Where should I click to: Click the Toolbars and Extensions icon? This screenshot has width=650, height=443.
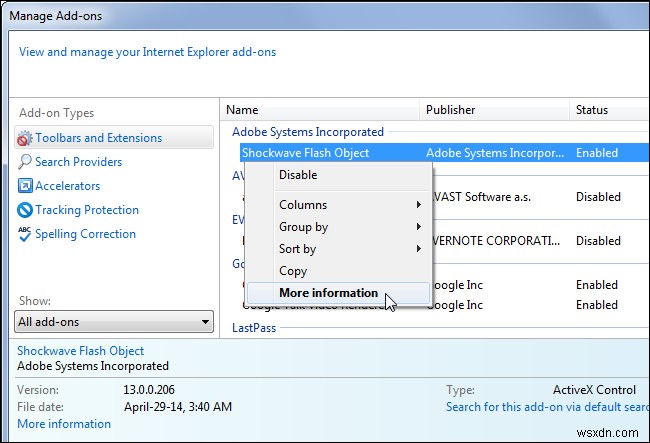click(x=25, y=138)
